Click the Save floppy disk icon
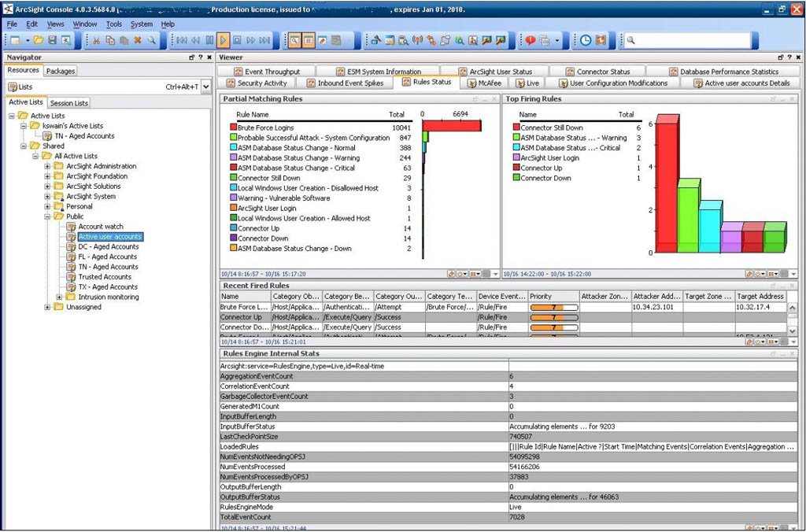 (x=52, y=40)
